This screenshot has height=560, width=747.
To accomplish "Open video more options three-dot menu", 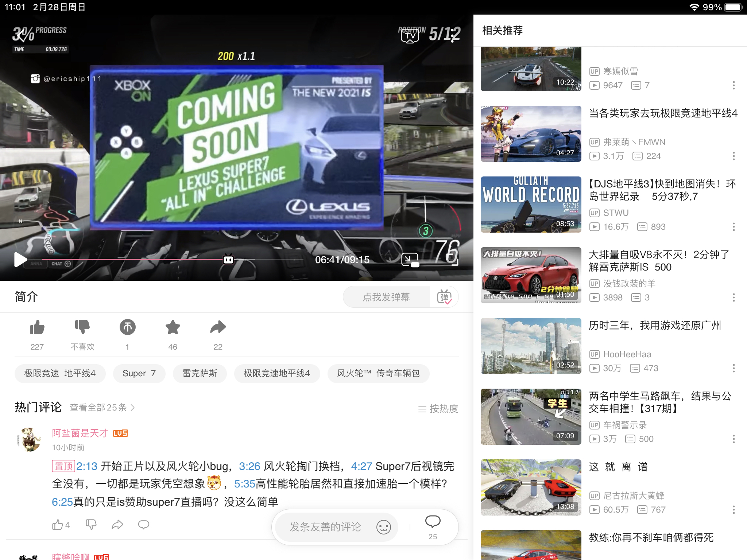I will point(452,36).
